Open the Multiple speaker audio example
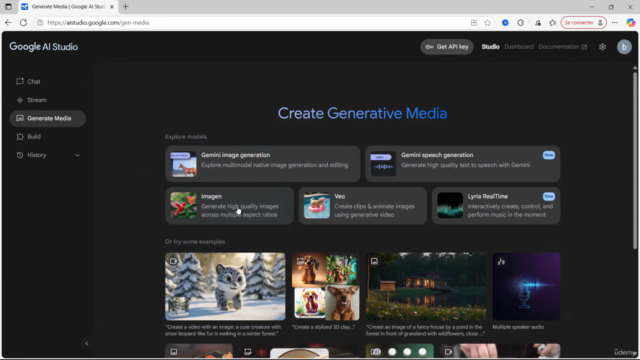Screen dimensions: 640x360 (x=526, y=286)
